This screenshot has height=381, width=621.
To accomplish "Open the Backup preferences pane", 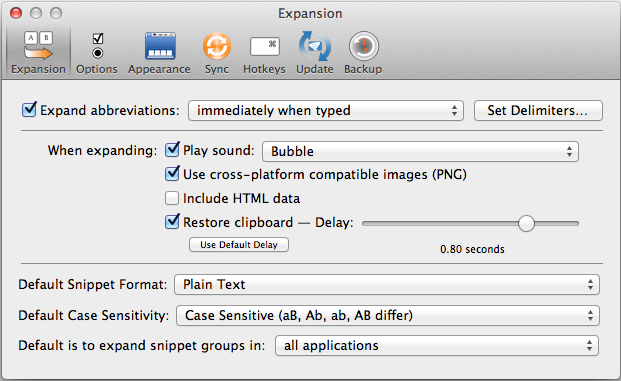I will 363,52.
